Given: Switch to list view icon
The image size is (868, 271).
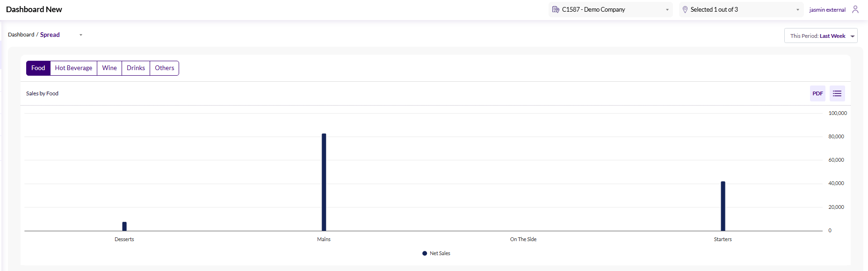Looking at the screenshot, I should coord(837,93).
